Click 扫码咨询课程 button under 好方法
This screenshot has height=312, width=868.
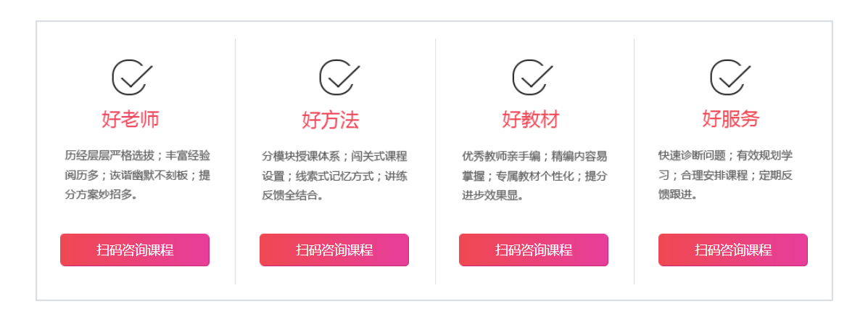pos(334,250)
